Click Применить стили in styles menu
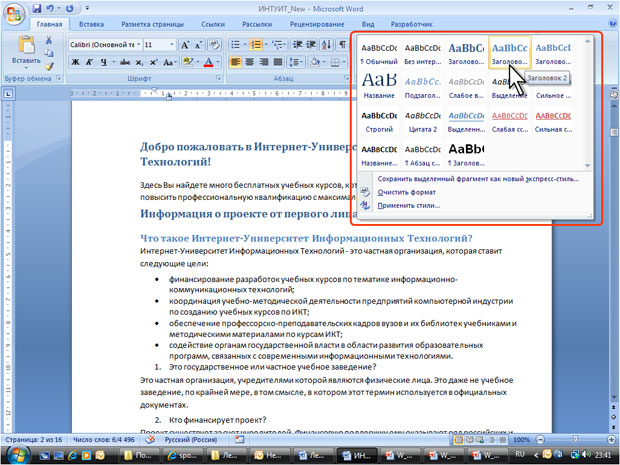Screen dimensions: 620x465 click(x=408, y=205)
